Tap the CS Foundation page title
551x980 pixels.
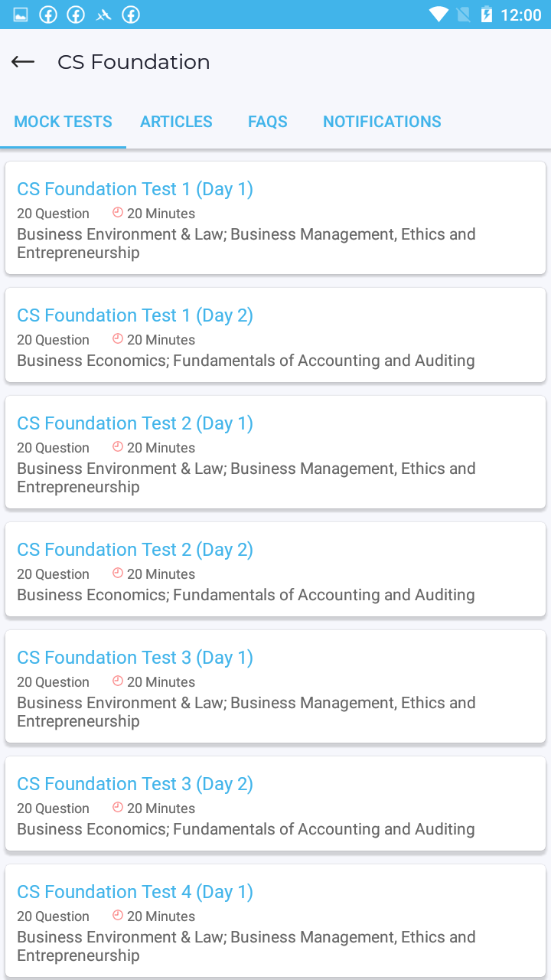click(134, 62)
